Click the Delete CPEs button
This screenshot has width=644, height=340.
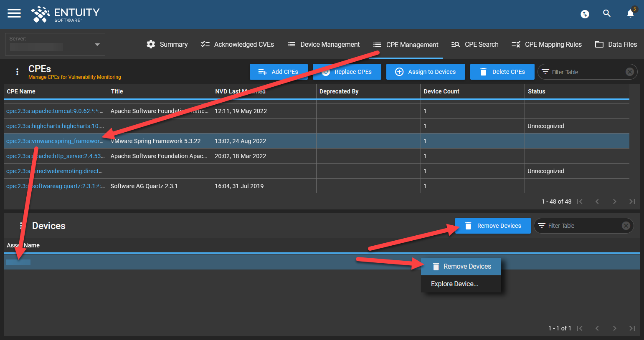click(x=502, y=72)
